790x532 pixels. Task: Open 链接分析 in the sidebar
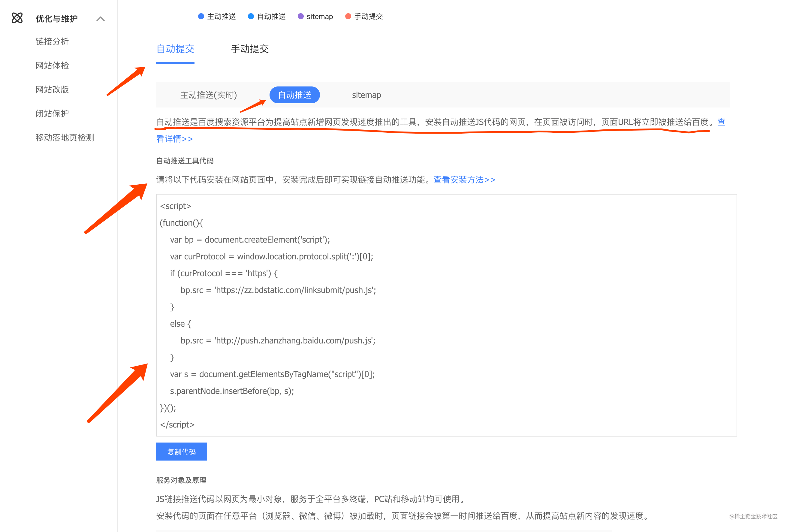click(52, 41)
